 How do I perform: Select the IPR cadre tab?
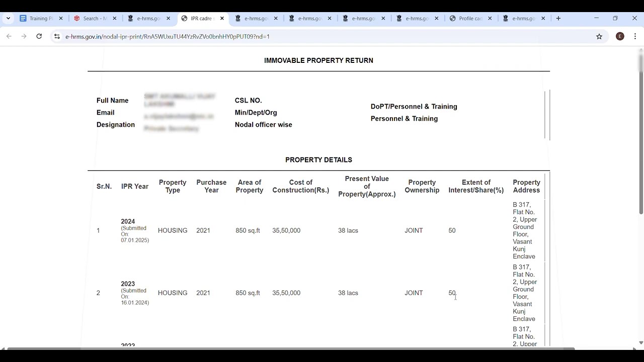point(202,19)
